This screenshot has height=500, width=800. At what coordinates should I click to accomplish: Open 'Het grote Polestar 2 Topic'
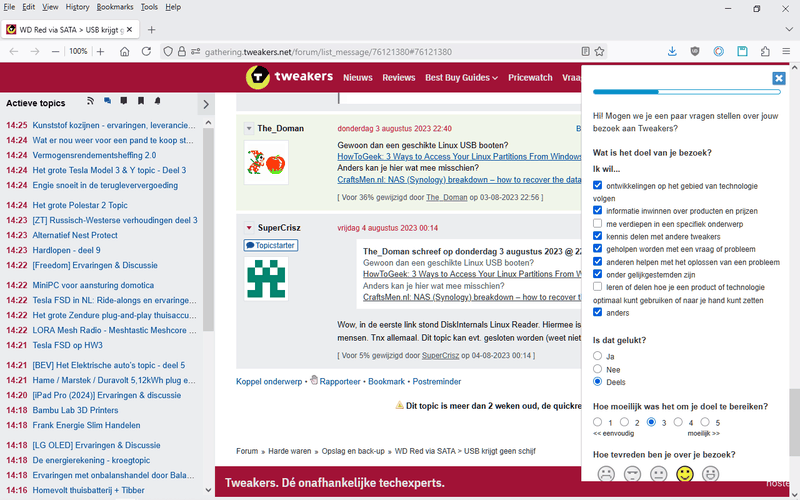tap(80, 205)
